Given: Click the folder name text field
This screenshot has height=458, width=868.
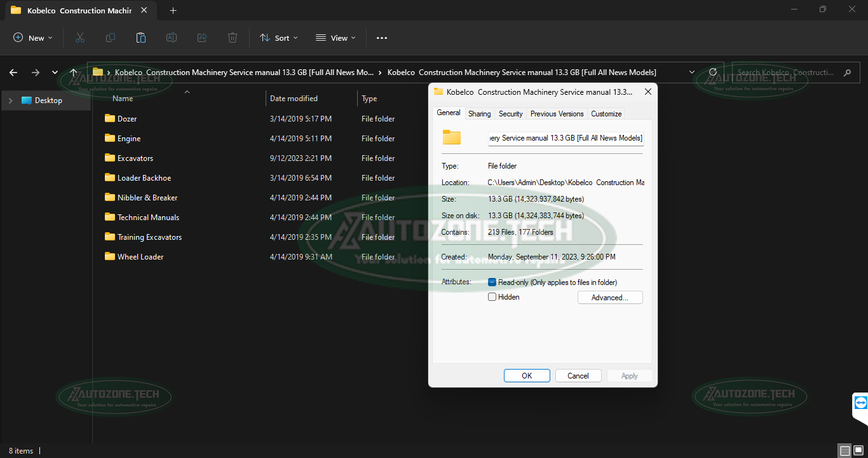Looking at the screenshot, I should tap(566, 138).
